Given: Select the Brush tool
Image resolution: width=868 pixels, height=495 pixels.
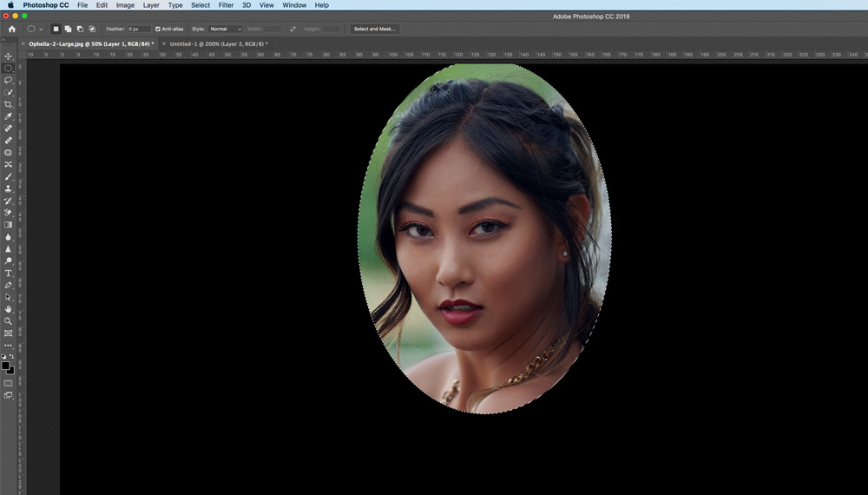Looking at the screenshot, I should pyautogui.click(x=9, y=176).
